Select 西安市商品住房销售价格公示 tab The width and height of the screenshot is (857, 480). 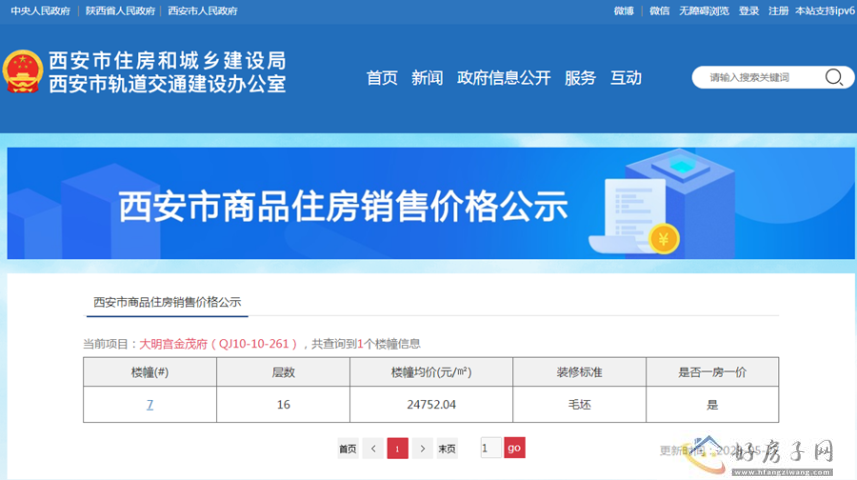(167, 302)
